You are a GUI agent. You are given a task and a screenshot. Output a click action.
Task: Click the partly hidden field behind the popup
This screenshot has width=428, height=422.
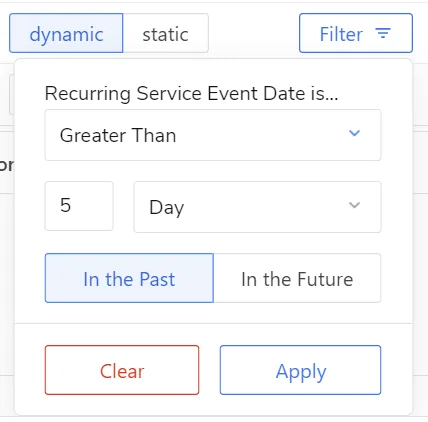[x=11, y=94]
